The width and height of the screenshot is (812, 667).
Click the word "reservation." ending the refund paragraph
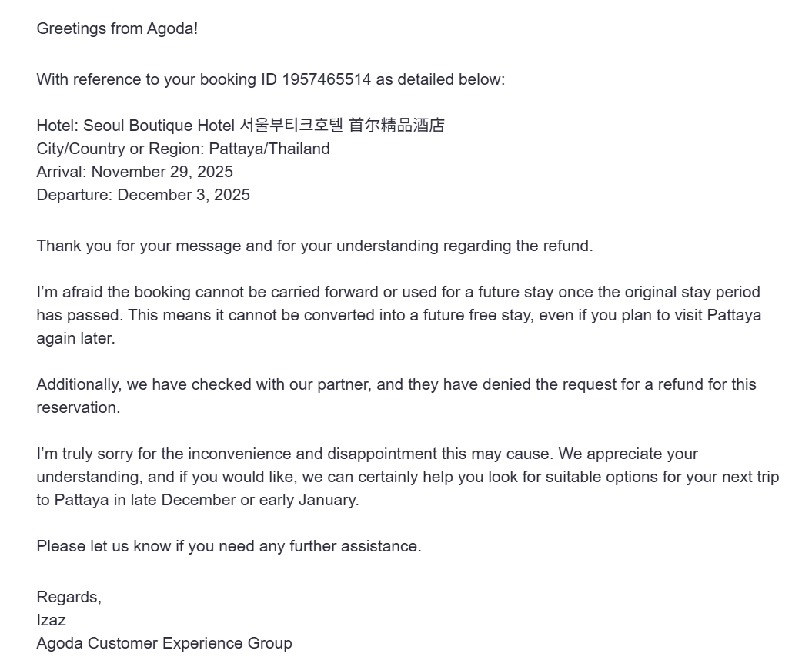(79, 407)
